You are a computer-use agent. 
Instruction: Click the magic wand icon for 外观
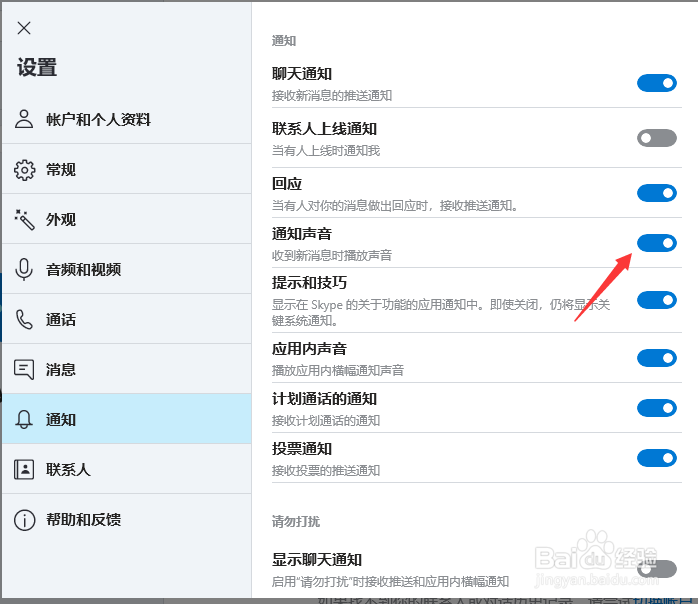[25, 220]
